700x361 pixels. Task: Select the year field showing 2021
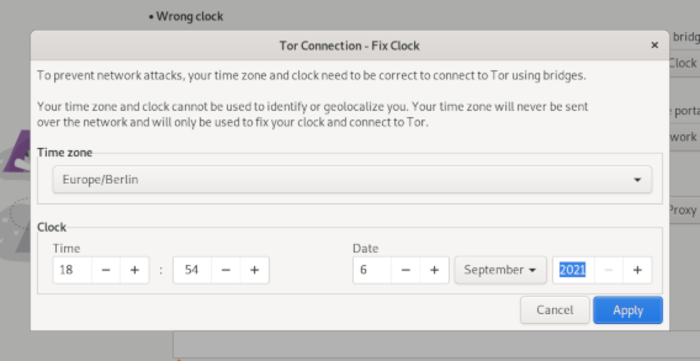(574, 270)
